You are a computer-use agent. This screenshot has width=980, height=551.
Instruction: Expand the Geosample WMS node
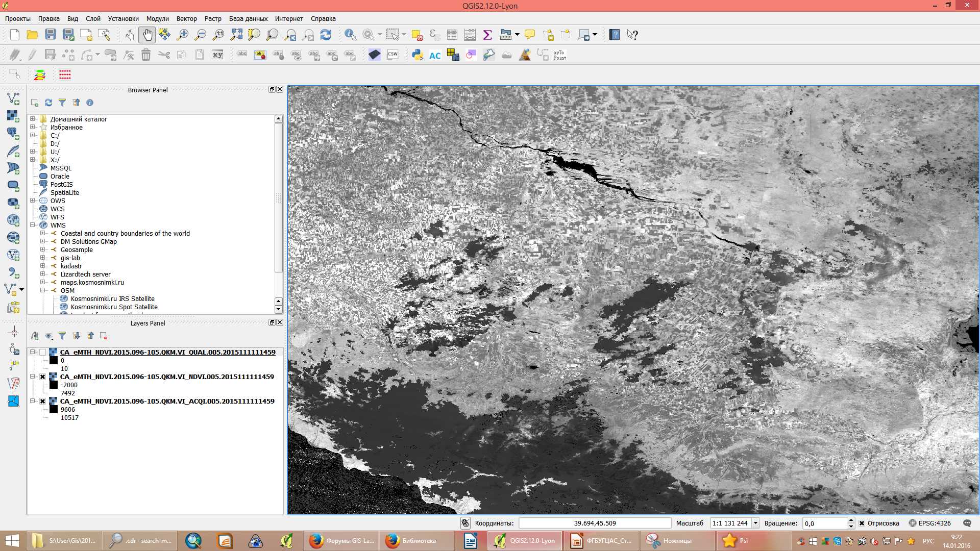[x=43, y=249]
